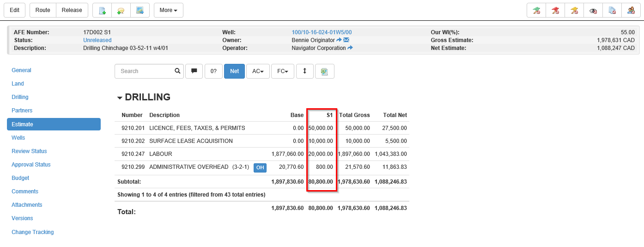Click the red flag icon
Screen dimensions: 644x247
click(555, 10)
